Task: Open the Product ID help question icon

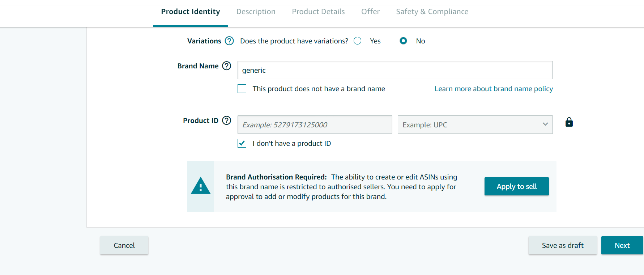Action: coord(227,120)
